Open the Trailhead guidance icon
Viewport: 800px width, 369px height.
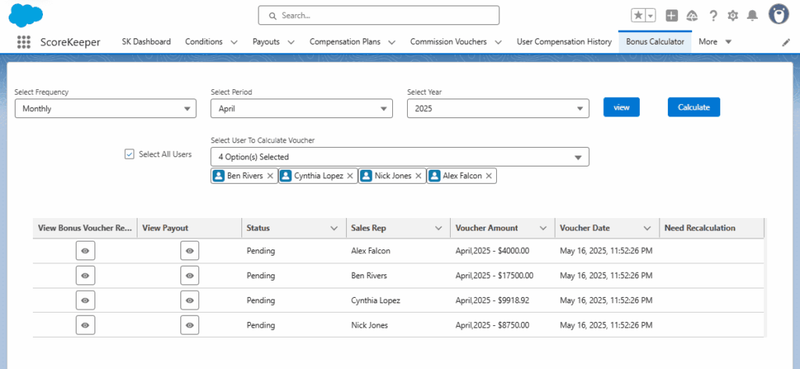click(692, 16)
